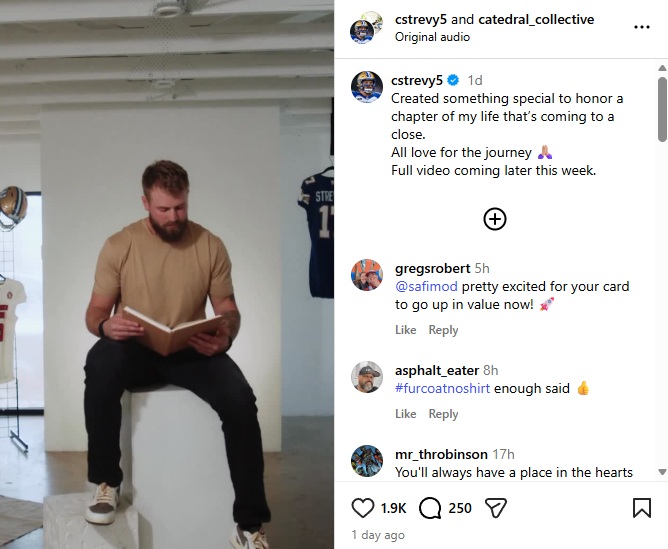Image resolution: width=668 pixels, height=549 pixels.
Task: Share the post with the paper plane icon
Action: point(496,508)
